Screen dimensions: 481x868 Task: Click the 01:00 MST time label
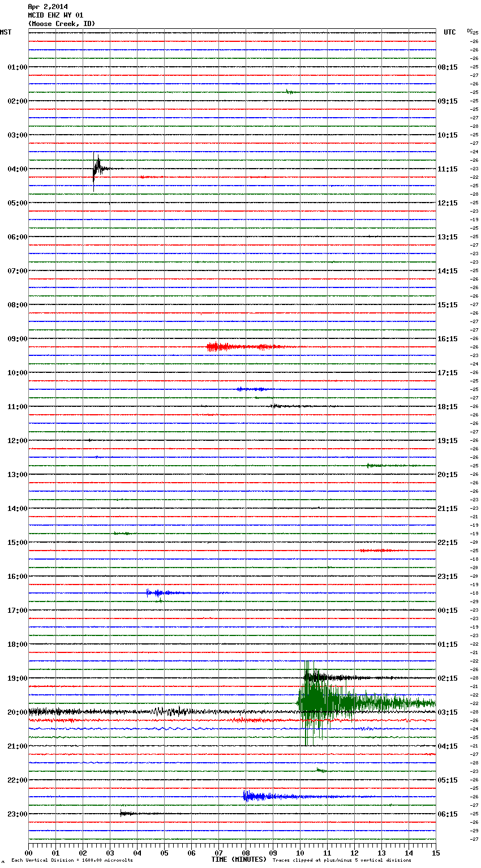[x=18, y=67]
